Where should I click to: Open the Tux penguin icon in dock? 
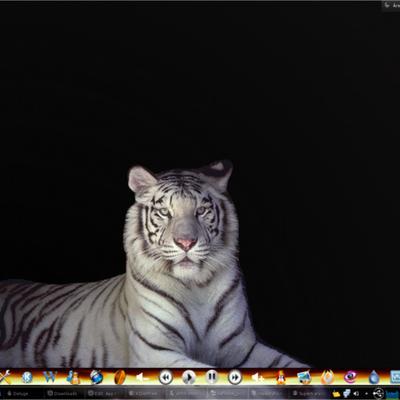[281, 377]
